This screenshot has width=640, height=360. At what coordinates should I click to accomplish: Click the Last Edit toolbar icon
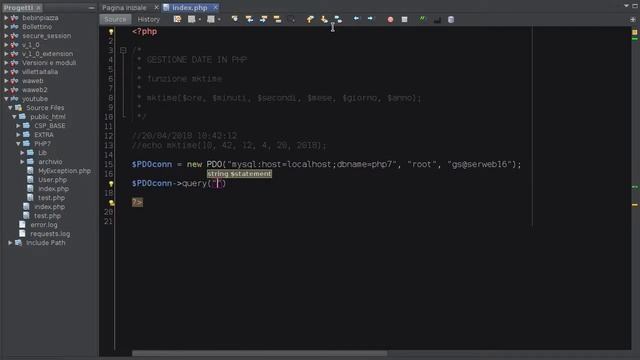coord(177,19)
